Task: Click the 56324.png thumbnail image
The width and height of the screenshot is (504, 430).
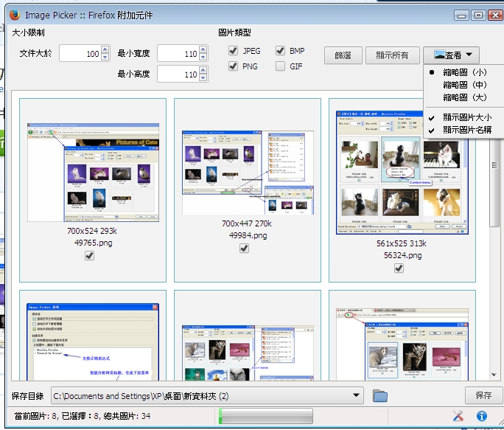Action: (402, 172)
